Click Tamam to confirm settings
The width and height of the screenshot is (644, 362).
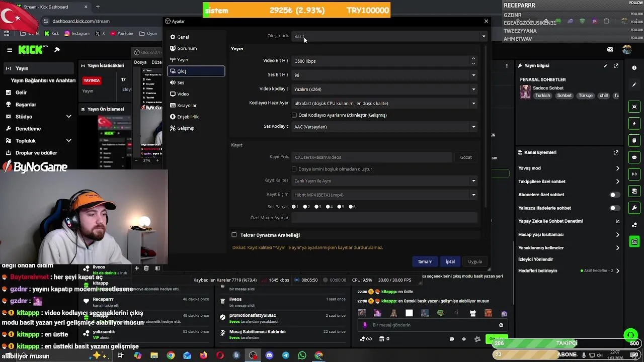pos(425,261)
